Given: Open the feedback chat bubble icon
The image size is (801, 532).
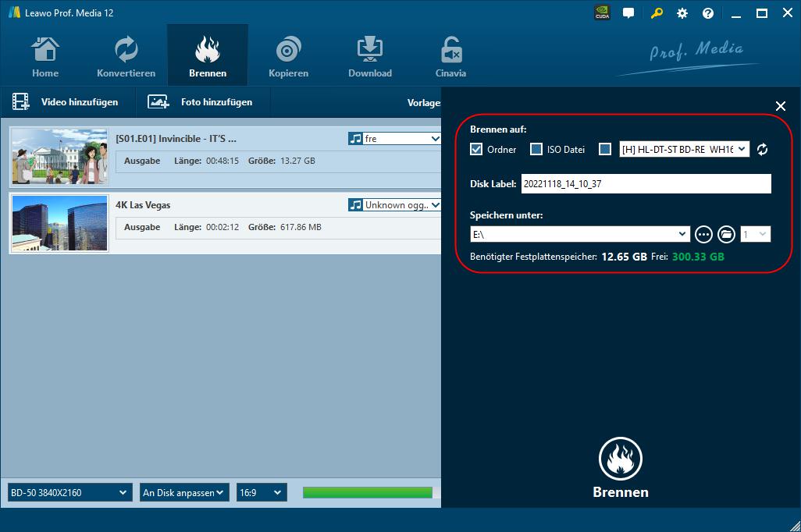Looking at the screenshot, I should [x=628, y=13].
